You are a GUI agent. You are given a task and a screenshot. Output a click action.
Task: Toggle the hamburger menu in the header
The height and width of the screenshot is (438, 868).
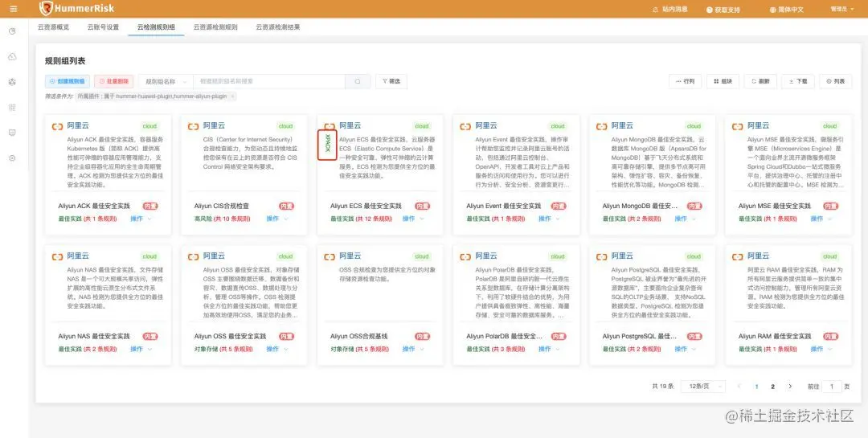point(14,9)
